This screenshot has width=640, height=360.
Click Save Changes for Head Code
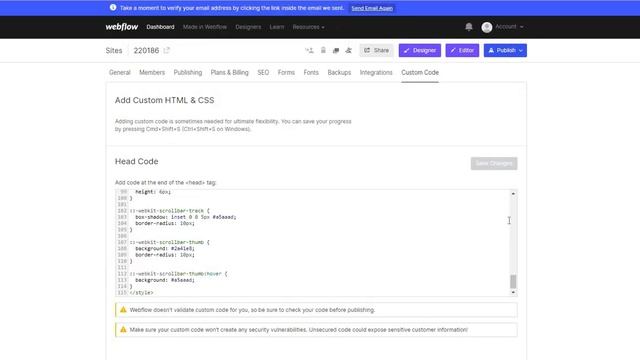point(494,163)
